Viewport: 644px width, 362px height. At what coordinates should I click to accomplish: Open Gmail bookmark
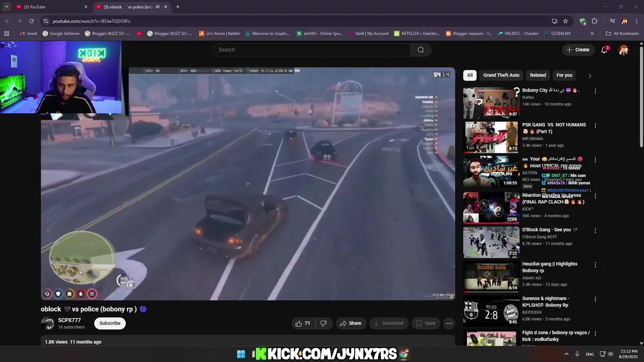(x=28, y=33)
